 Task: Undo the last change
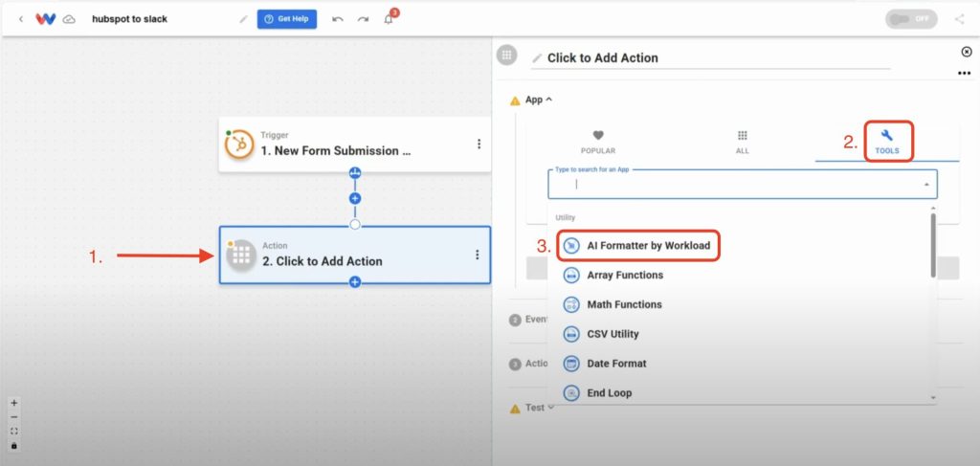click(338, 19)
